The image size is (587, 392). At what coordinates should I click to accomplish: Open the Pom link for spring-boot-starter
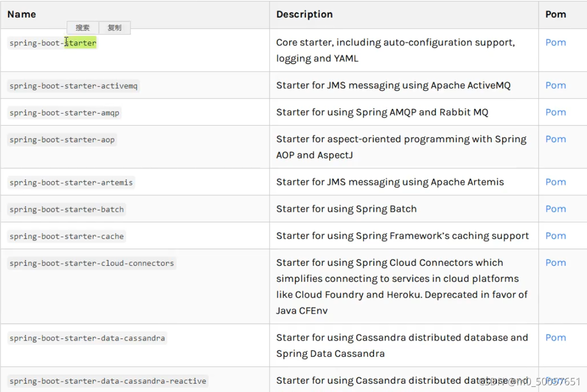(x=555, y=43)
